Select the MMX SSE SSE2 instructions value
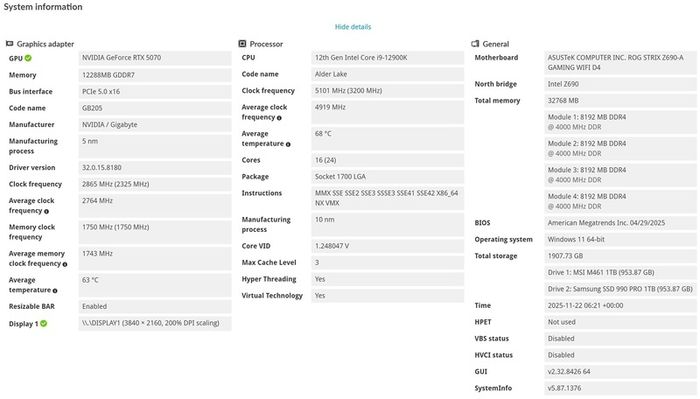Viewport: 700px width, 399px height. [388, 198]
